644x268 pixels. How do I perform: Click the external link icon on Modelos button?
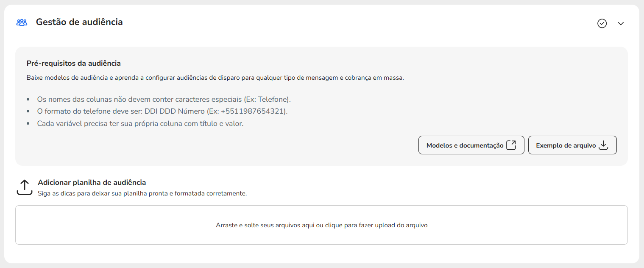[511, 145]
